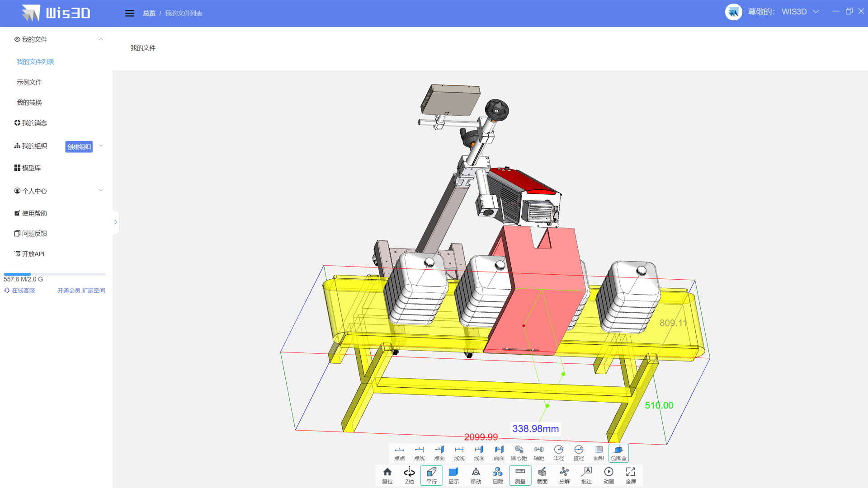
Task: Toggle the 测量 measure toolbar
Action: (x=520, y=475)
